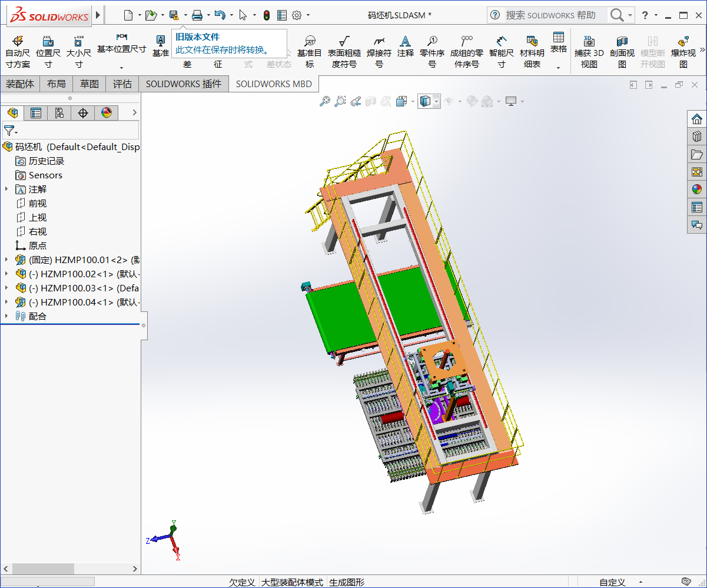707x588 pixels.
Task: Open the 剖面视图 tool in the ribbon
Action: (x=622, y=50)
